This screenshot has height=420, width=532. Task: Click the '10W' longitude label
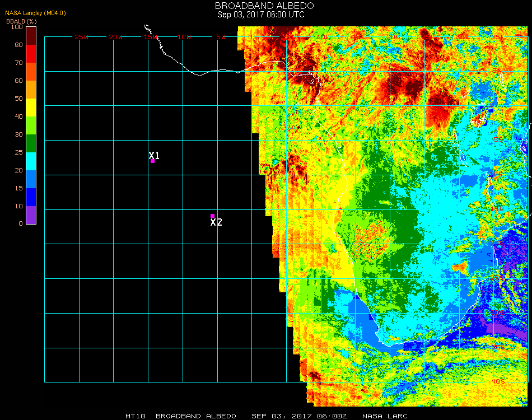(x=184, y=37)
